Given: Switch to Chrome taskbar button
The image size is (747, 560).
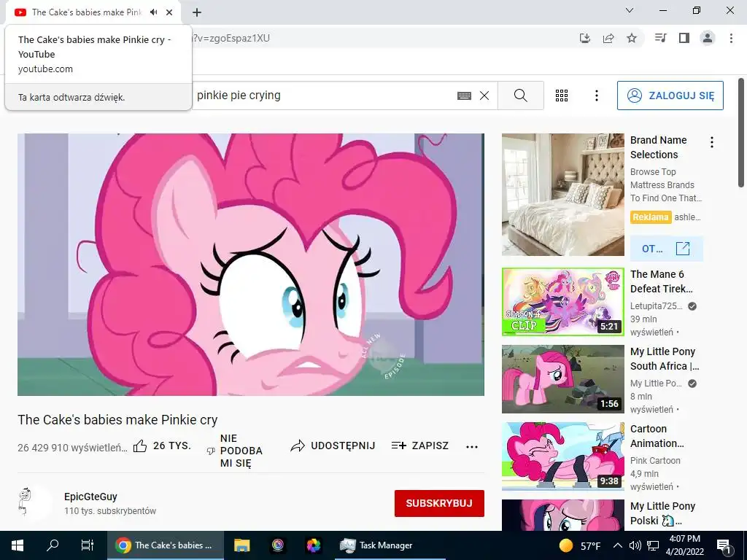Looking at the screenshot, I should [x=165, y=545].
